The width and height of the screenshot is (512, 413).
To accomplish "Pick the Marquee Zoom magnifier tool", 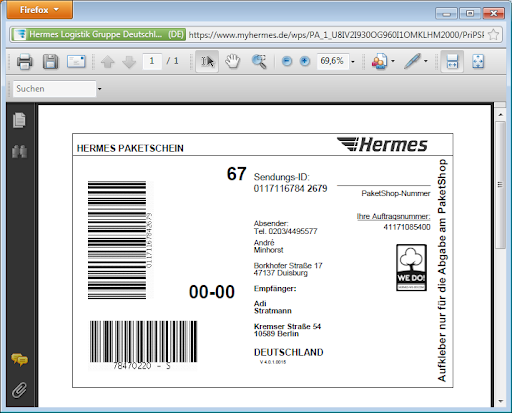I will (259, 61).
